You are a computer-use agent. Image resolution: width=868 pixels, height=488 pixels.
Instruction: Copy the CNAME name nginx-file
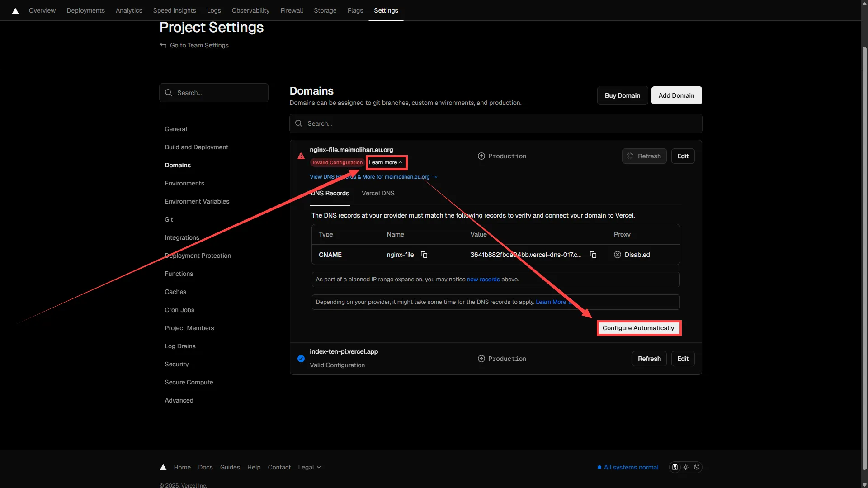tap(424, 255)
